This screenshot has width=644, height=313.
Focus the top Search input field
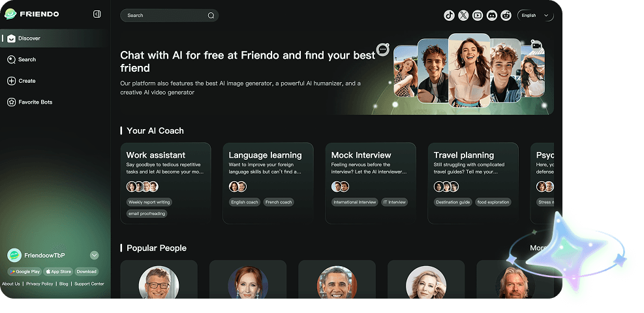pos(169,16)
